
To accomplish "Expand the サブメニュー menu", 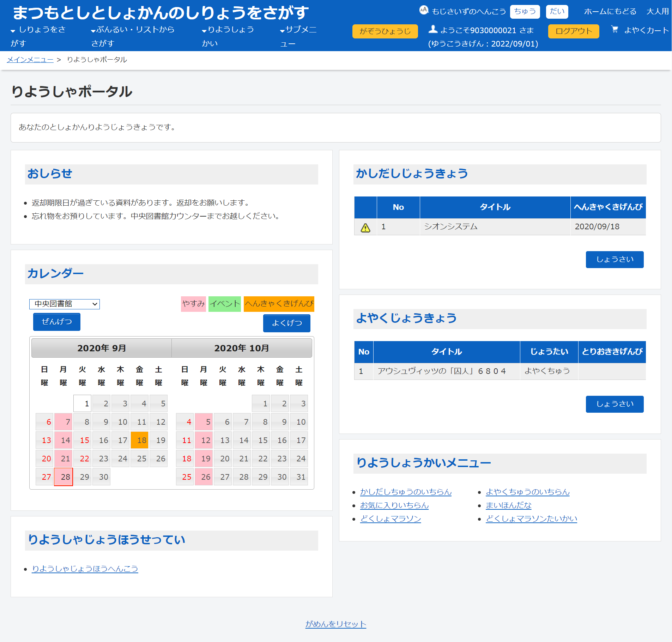I will [x=298, y=36].
